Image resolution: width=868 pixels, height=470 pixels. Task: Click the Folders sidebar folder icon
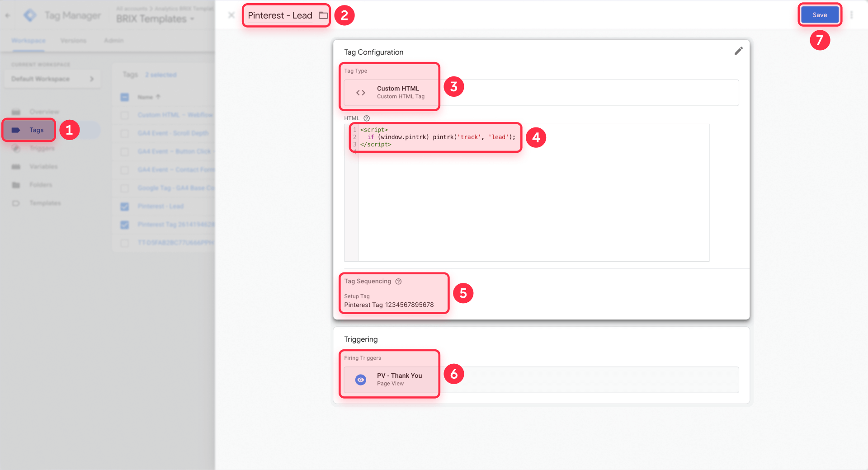pyautogui.click(x=16, y=185)
